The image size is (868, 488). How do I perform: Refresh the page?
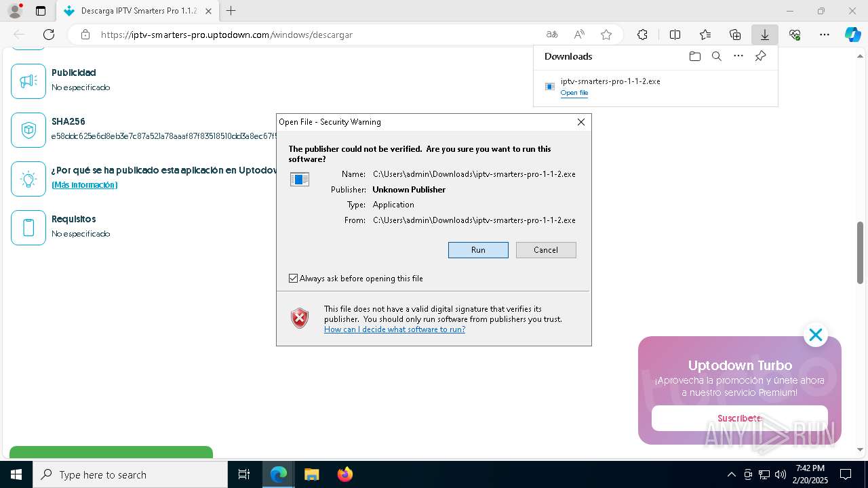click(49, 35)
